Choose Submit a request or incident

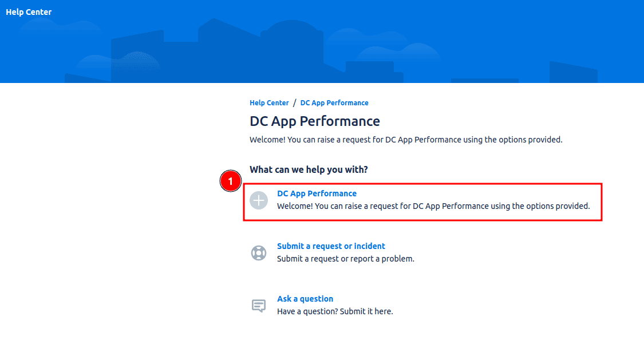pyautogui.click(x=331, y=246)
